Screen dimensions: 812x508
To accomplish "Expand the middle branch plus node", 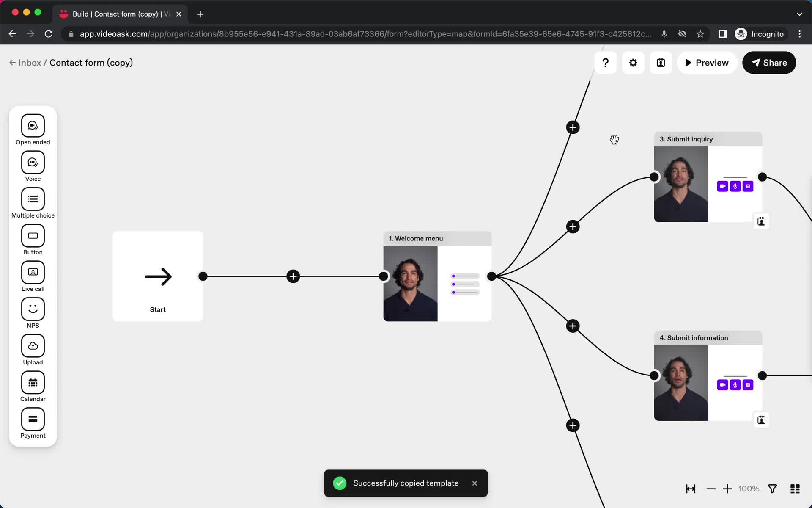I will click(572, 226).
